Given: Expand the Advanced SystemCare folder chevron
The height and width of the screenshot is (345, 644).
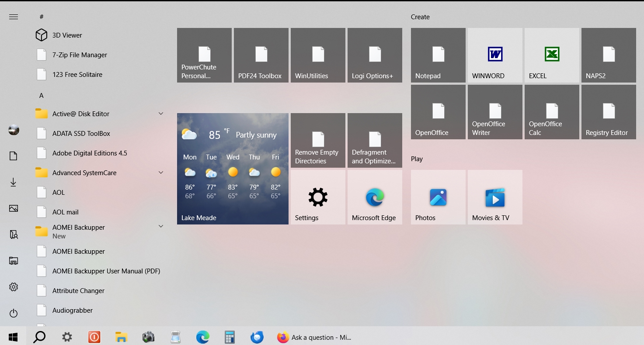Looking at the screenshot, I should coord(161,172).
